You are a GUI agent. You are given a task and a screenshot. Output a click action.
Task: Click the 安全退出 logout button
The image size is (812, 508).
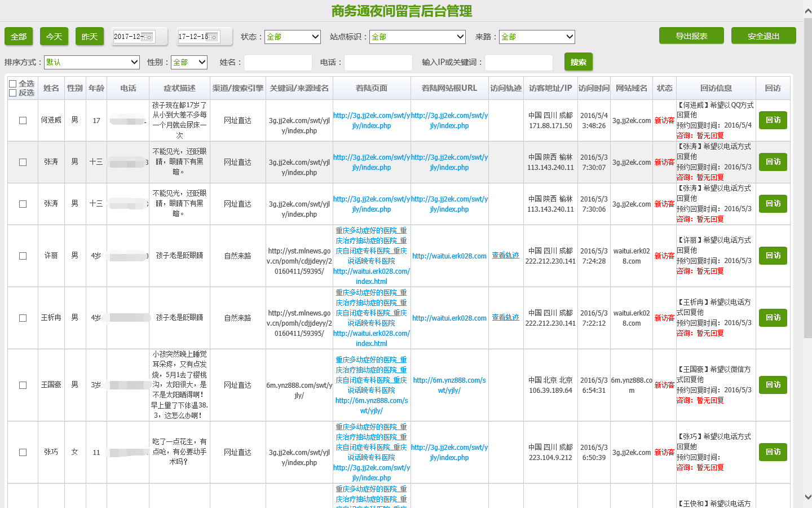[764, 36]
